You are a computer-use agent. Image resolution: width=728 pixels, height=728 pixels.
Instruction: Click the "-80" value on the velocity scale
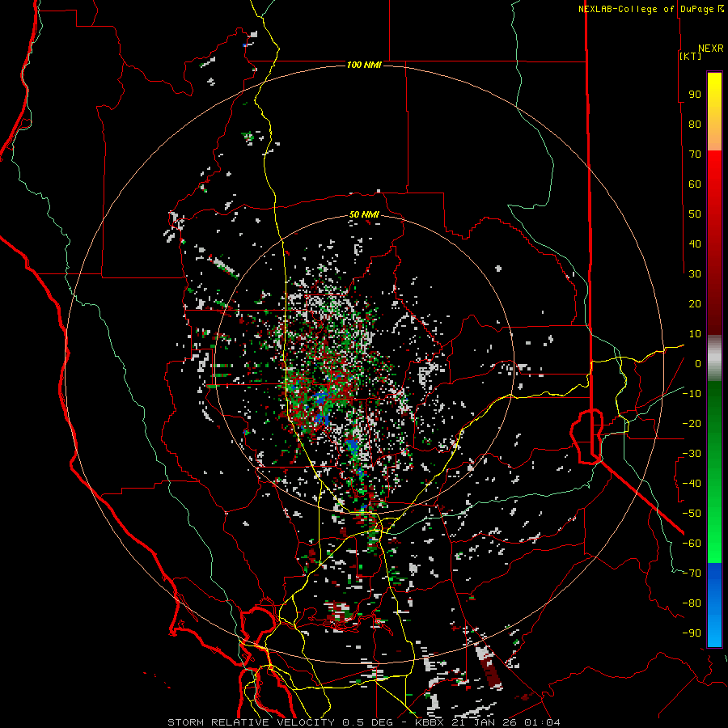pyautogui.click(x=692, y=603)
